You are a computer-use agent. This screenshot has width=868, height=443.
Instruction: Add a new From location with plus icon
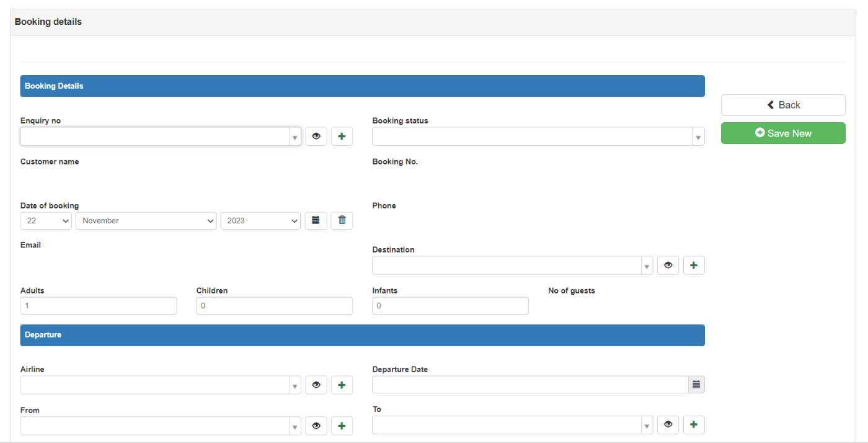coord(342,426)
